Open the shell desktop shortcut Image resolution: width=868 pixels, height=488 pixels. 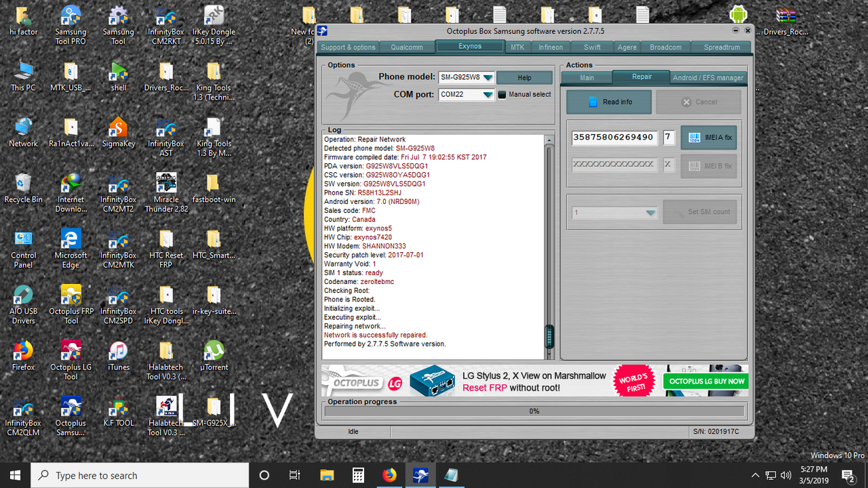click(x=118, y=77)
